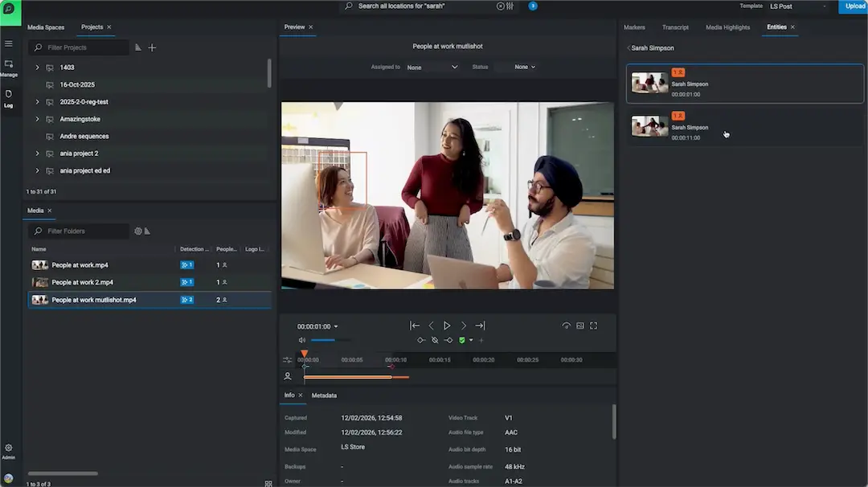Screen dimensions: 868x487
Task: Click the Upload button
Action: click(854, 6)
